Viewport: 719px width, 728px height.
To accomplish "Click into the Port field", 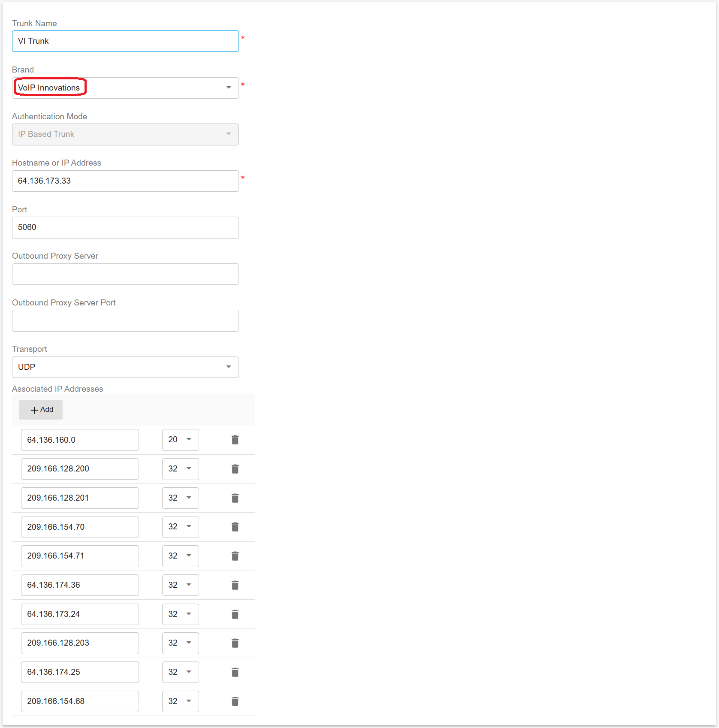I will point(125,227).
